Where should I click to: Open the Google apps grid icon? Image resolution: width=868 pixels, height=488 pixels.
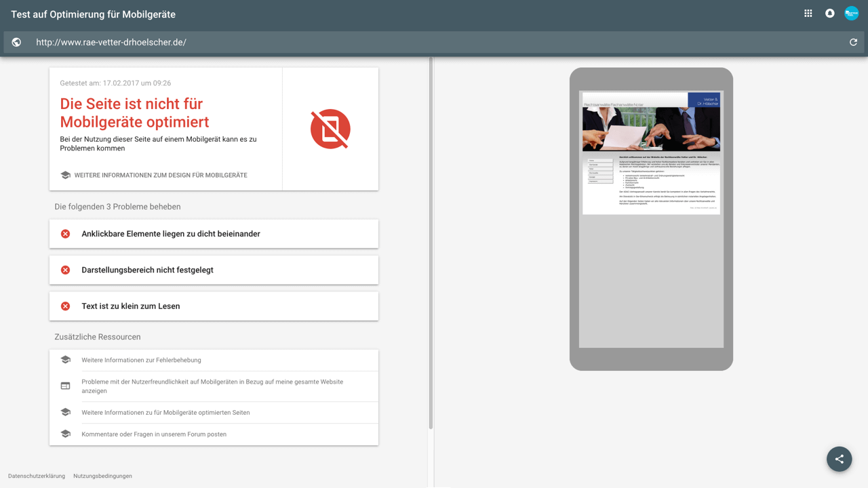(808, 14)
